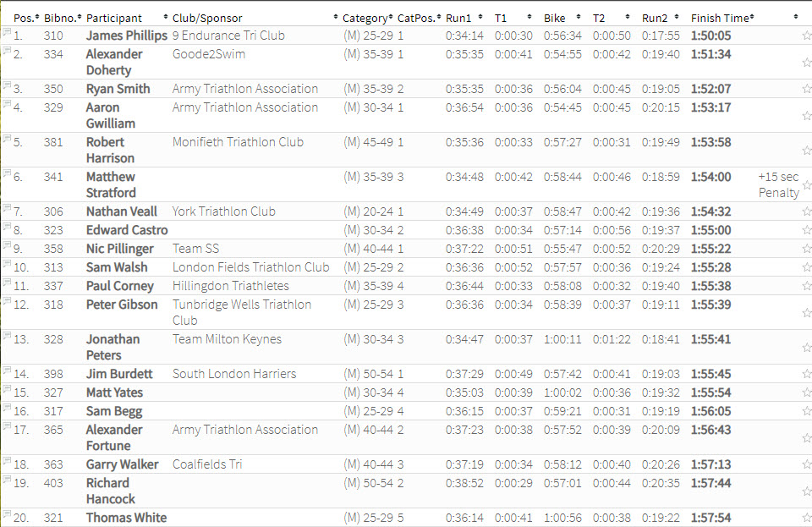Sort by the Run1 column header
Screen dimensions: 812x527
click(464, 18)
